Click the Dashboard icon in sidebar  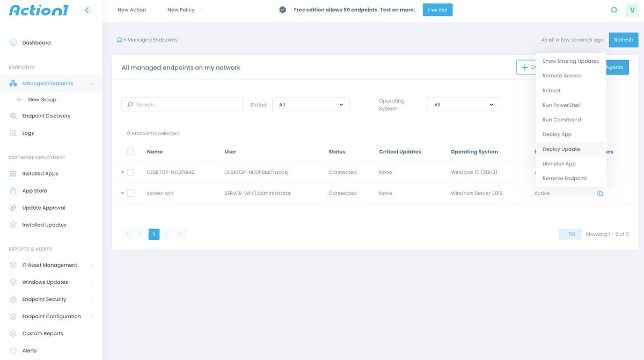tap(13, 43)
